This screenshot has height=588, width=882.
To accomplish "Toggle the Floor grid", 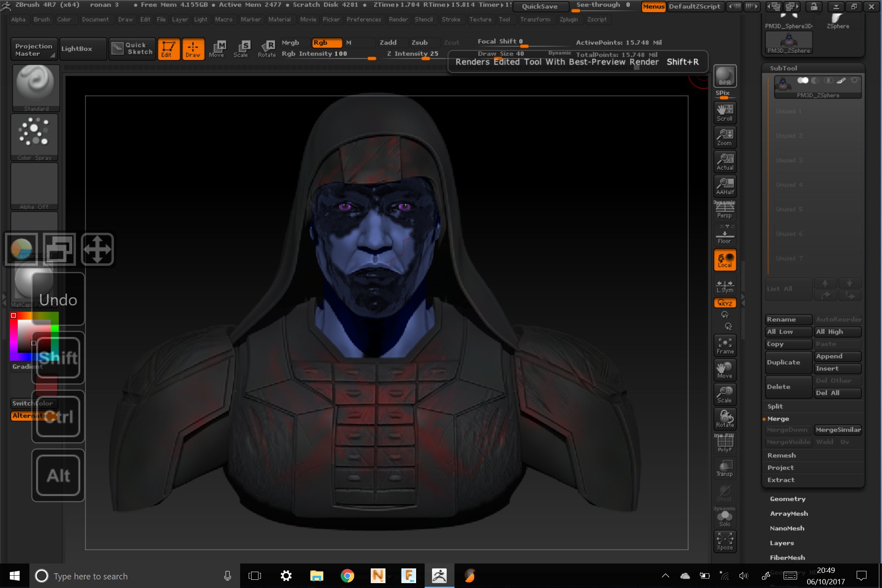I will [x=725, y=235].
